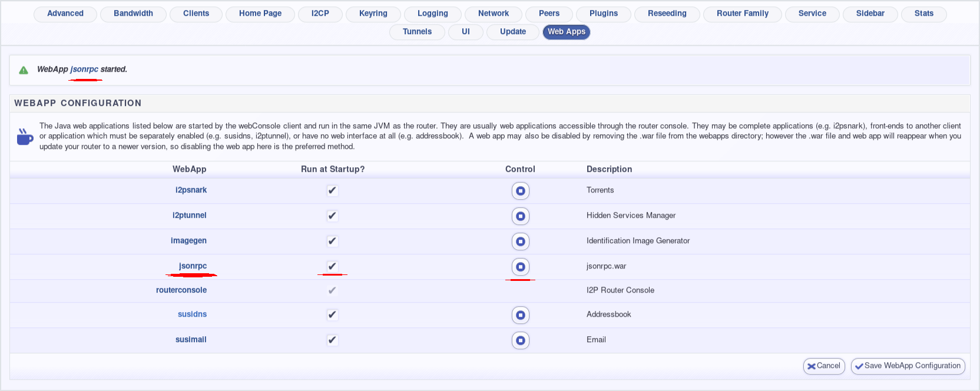Open the Stats tab

pos(924,14)
